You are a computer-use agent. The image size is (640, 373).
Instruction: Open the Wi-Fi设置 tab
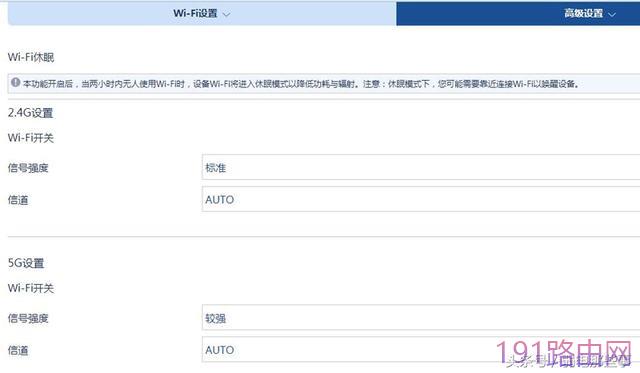[x=202, y=13]
